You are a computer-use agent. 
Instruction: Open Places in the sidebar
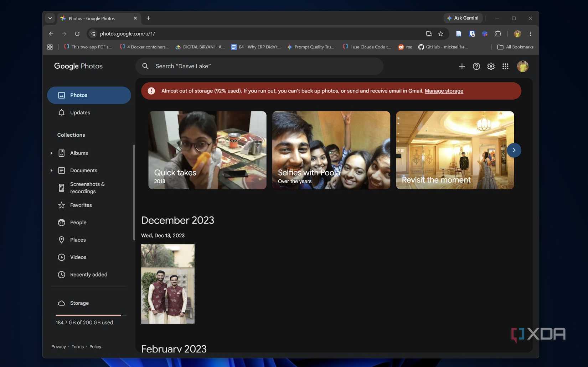89,240
